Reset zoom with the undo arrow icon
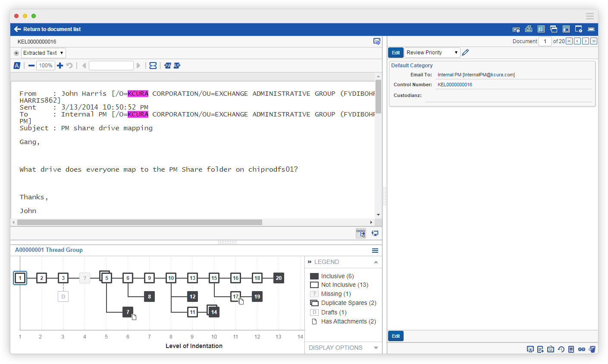This screenshot has height=364, width=608. click(69, 66)
